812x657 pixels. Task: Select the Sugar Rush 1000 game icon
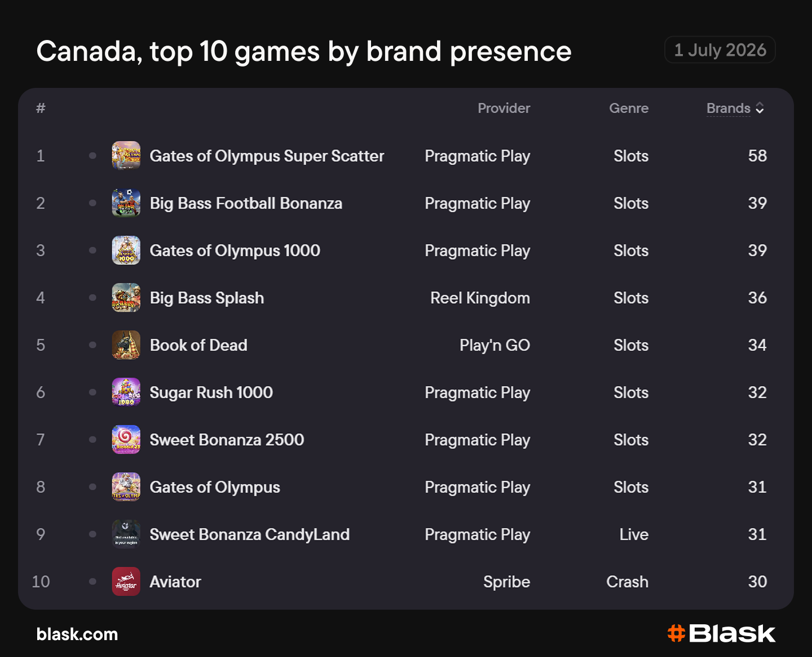(x=126, y=392)
